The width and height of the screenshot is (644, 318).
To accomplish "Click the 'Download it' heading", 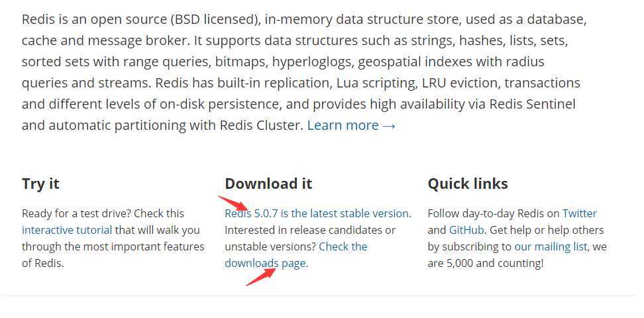I will click(x=268, y=184).
